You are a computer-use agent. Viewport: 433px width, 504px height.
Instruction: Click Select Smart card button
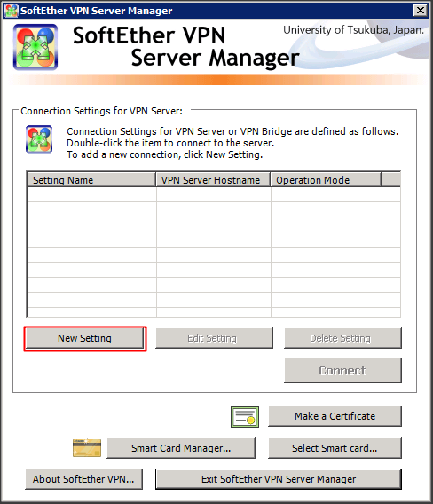coord(335,448)
